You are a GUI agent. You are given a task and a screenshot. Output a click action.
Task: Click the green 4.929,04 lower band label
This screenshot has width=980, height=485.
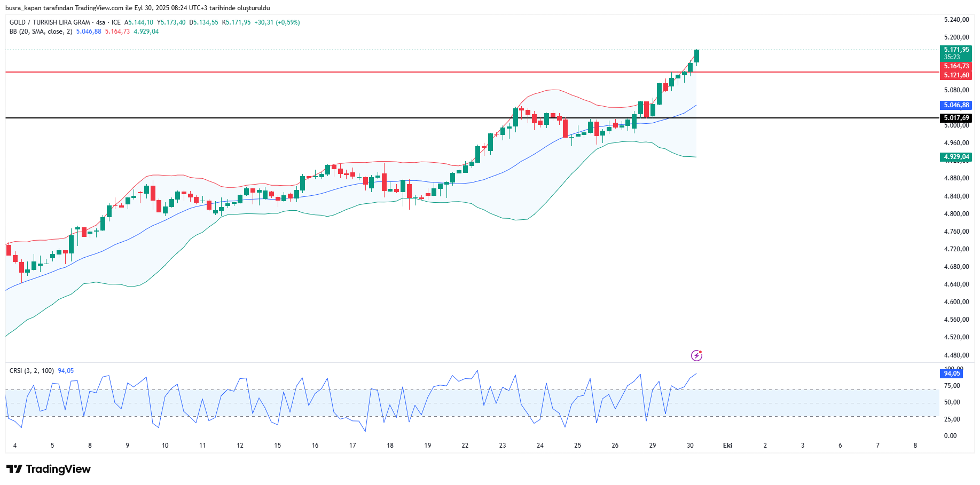click(955, 157)
